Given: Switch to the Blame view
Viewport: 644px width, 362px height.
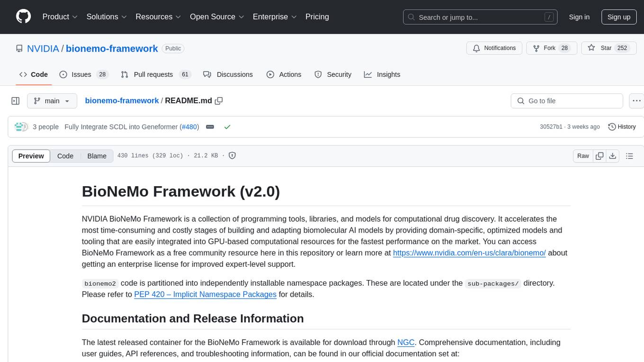Looking at the screenshot, I should [x=97, y=156].
